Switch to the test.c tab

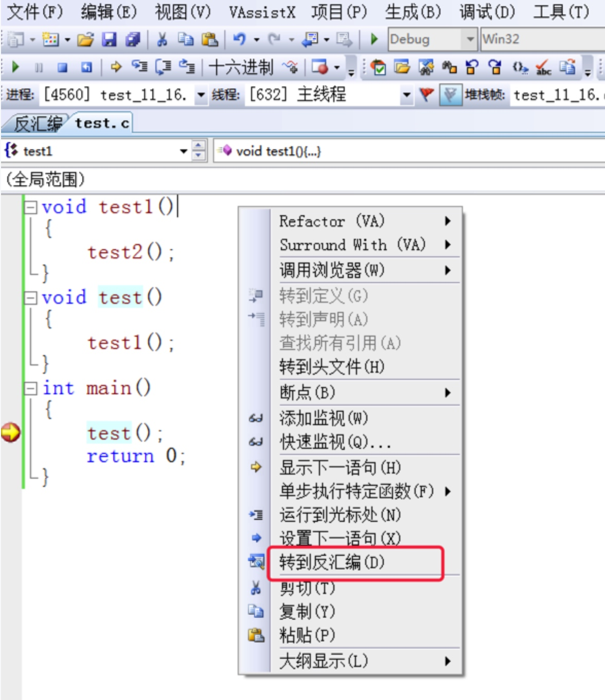[102, 123]
